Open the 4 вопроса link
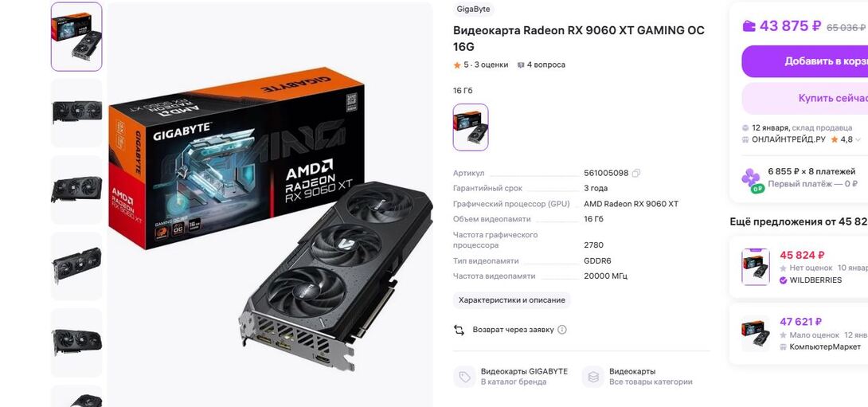Image resolution: width=868 pixels, height=407 pixels. (x=545, y=65)
